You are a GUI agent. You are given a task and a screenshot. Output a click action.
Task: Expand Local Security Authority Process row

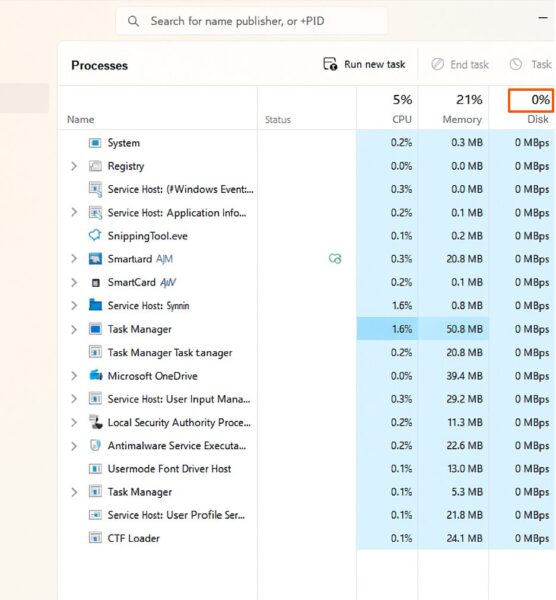point(74,422)
